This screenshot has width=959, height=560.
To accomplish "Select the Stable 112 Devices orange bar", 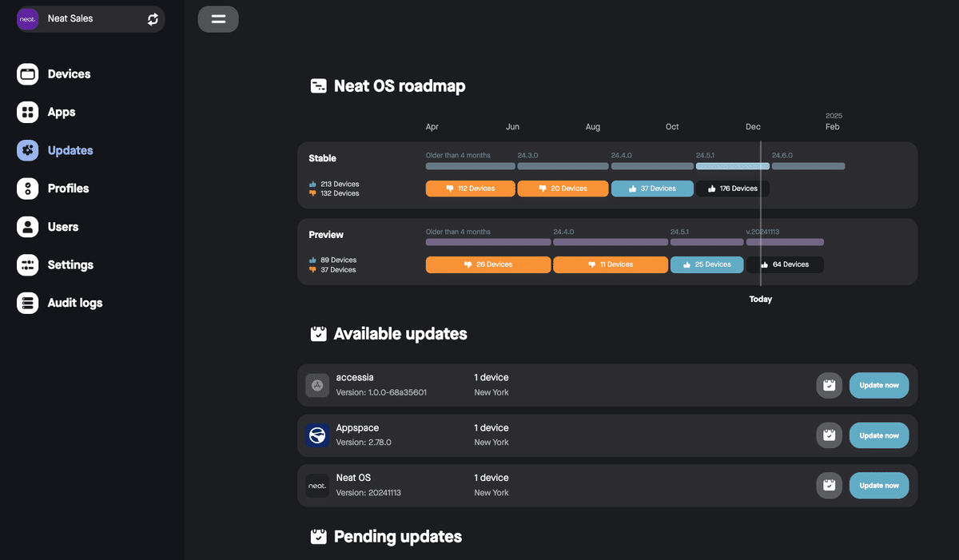I will tap(471, 189).
